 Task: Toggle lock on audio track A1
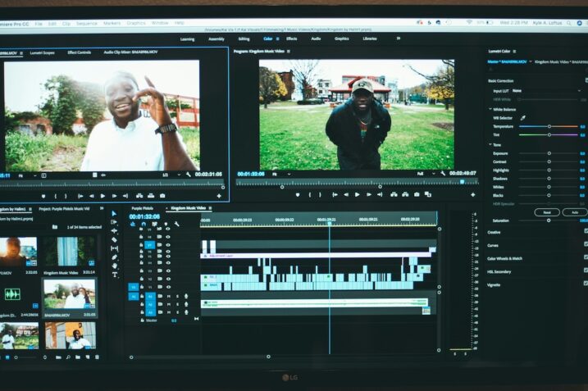(142, 296)
